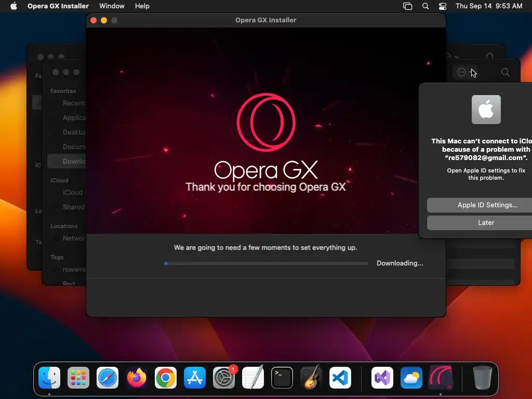Open the Apple menu
The width and height of the screenshot is (532, 399).
coord(14,6)
